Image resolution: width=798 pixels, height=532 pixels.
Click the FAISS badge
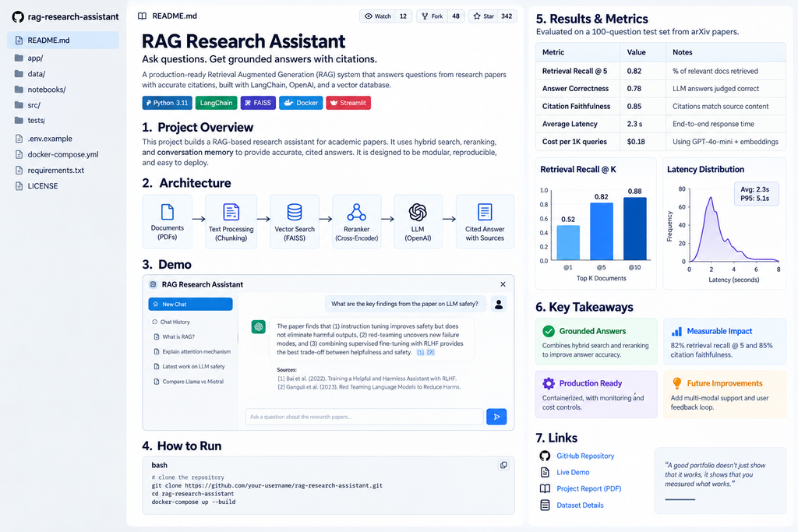258,103
